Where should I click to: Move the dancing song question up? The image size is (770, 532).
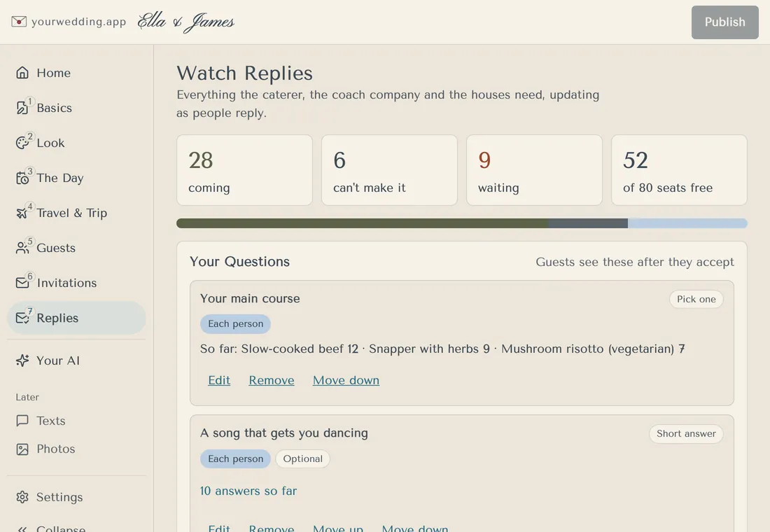tap(338, 528)
